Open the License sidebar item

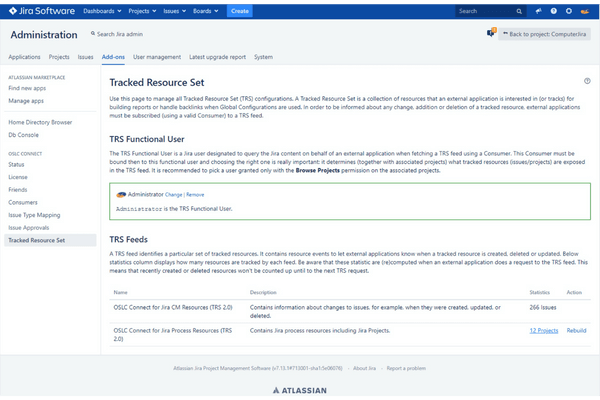tap(18, 177)
